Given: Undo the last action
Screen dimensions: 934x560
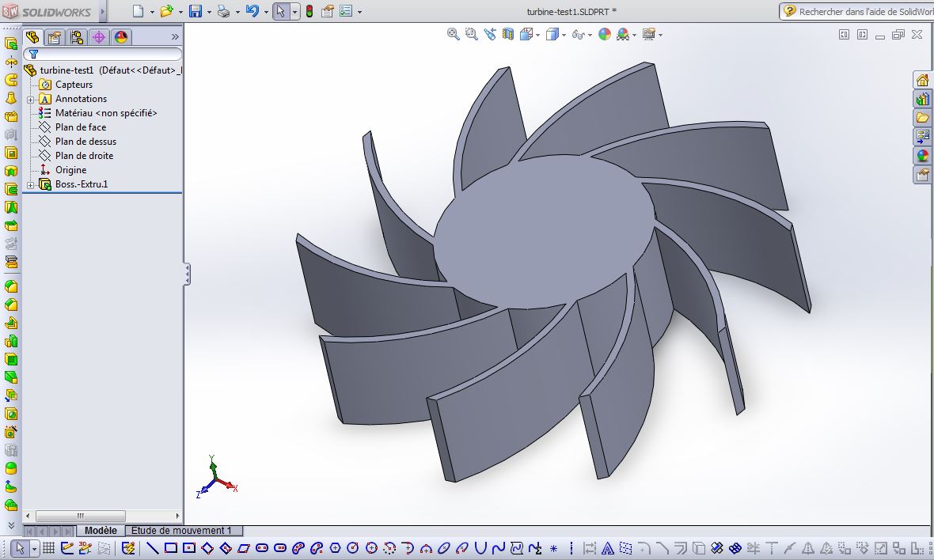Looking at the screenshot, I should [x=252, y=11].
